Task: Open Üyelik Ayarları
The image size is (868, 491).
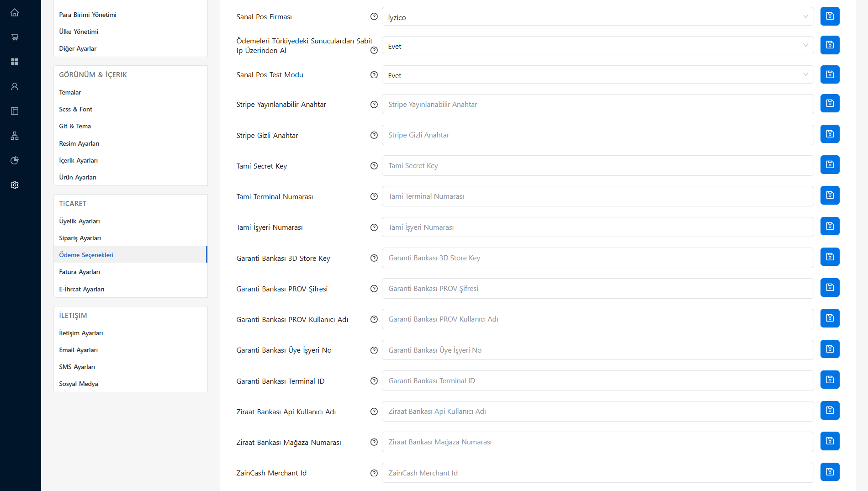Action: pyautogui.click(x=79, y=221)
